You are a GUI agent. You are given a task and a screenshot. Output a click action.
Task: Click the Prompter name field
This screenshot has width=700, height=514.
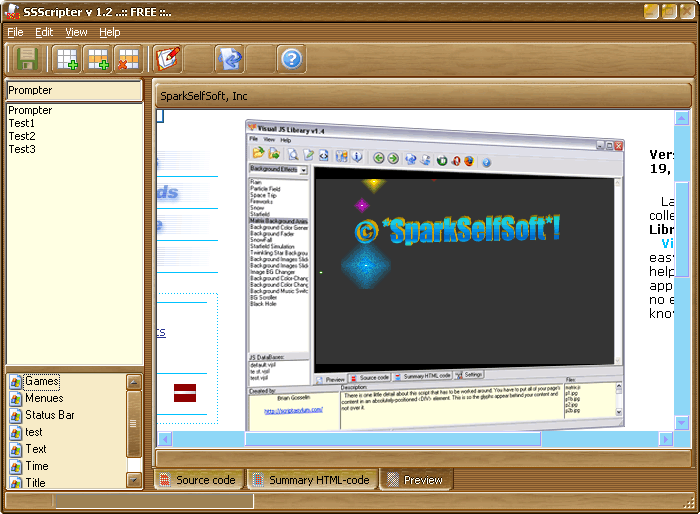(x=74, y=90)
